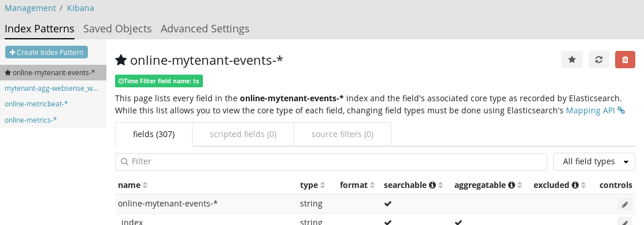This screenshot has width=644, height=225.
Task: Select online-metrics-* index pattern
Action: pos(31,120)
